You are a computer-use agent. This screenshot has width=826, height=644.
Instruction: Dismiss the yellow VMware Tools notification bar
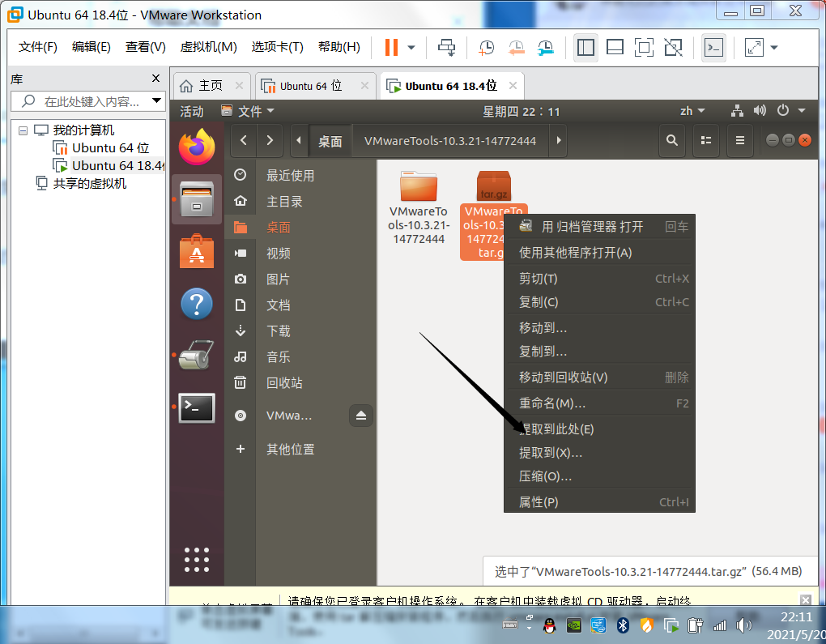(806, 599)
